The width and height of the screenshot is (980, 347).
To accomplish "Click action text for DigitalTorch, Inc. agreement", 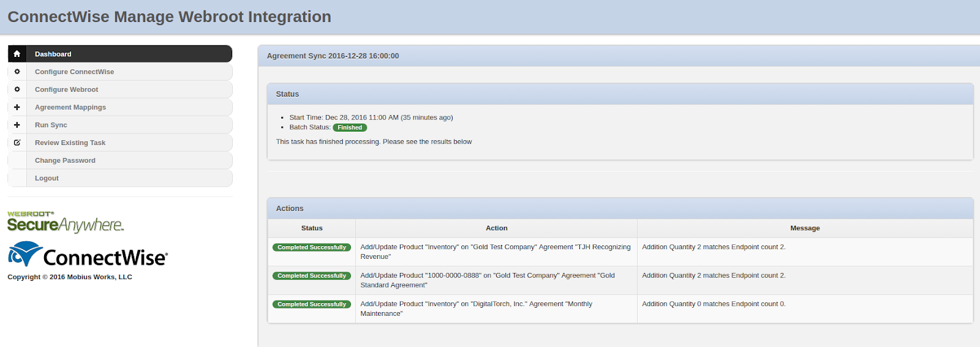I will click(477, 308).
